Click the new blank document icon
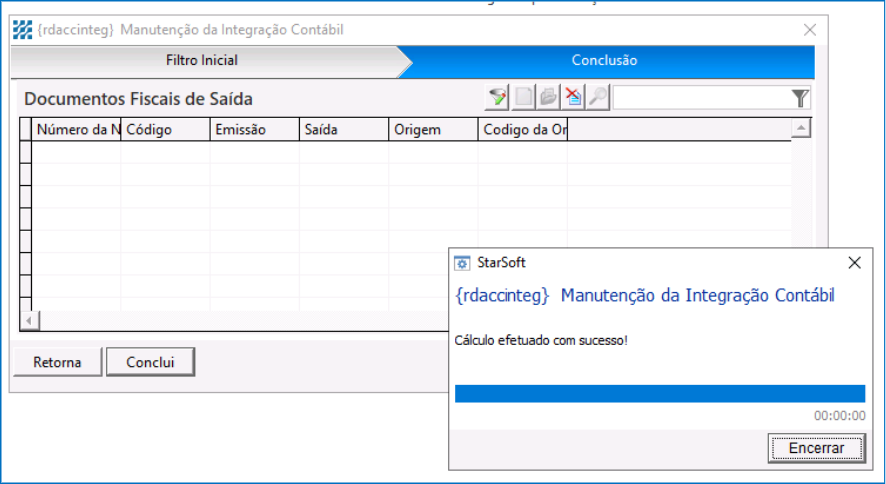This screenshot has height=484, width=886. [523, 97]
